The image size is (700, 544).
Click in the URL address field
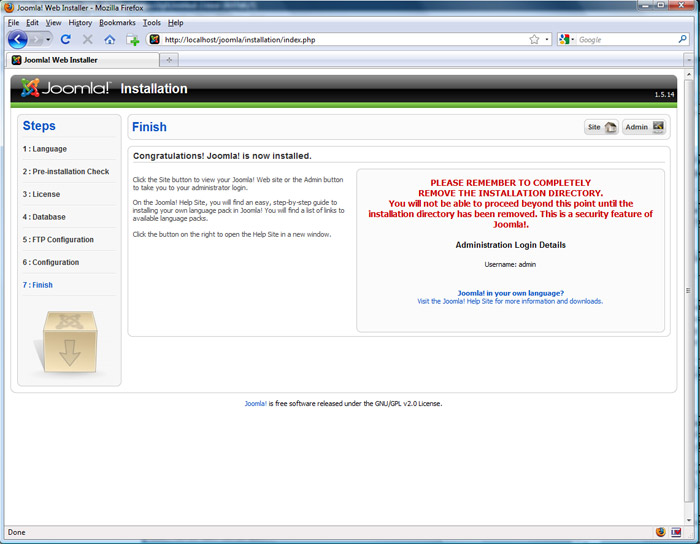coord(340,40)
